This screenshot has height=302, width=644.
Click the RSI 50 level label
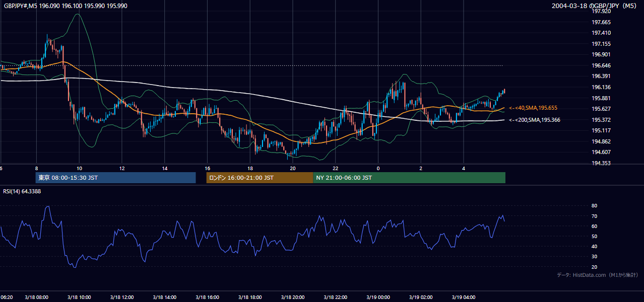point(594,236)
